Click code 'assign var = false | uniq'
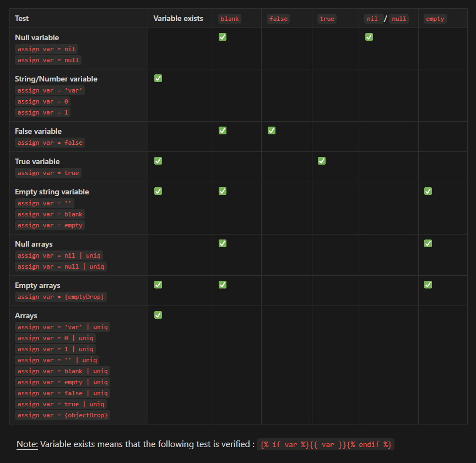The width and height of the screenshot is (476, 463). coord(63,393)
